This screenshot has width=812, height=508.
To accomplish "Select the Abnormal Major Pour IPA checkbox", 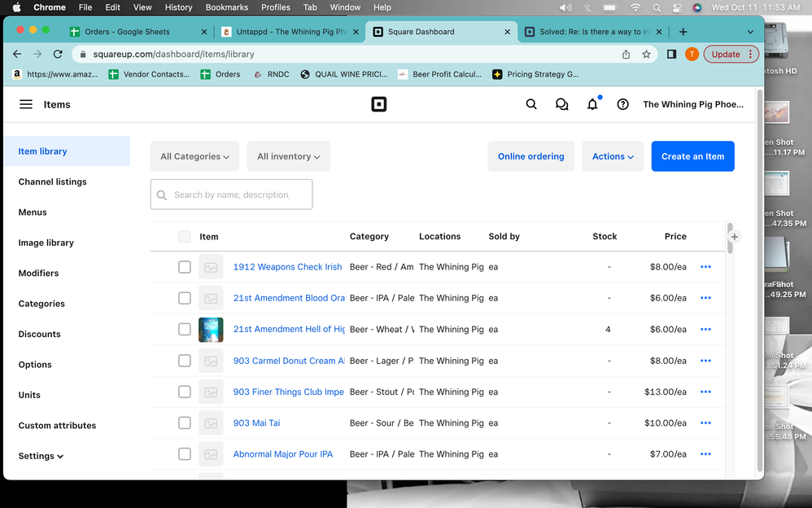I will click(185, 454).
